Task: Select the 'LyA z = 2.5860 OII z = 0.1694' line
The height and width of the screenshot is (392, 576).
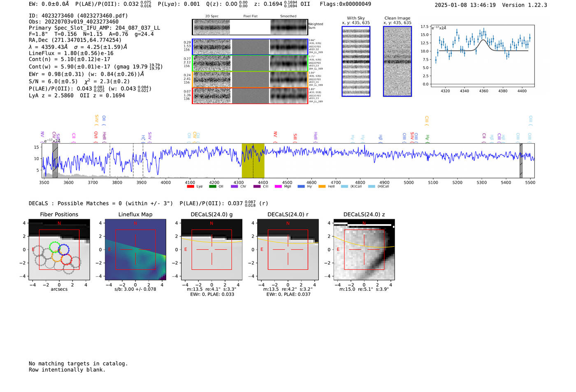Action: click(77, 95)
